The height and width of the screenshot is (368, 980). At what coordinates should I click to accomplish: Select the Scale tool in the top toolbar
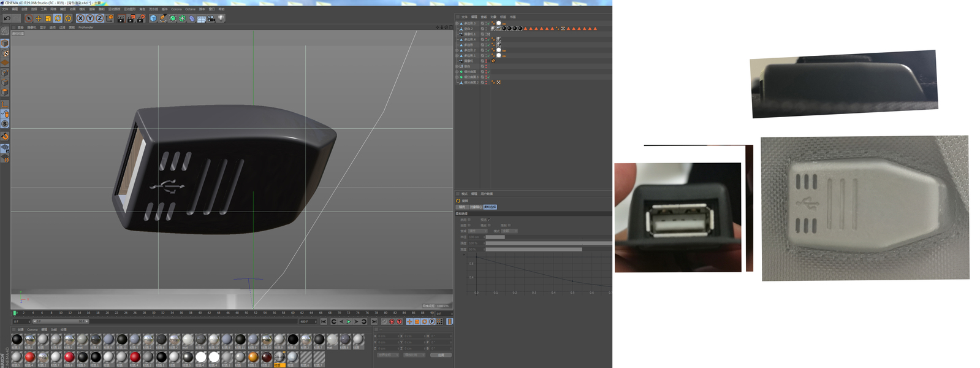(48, 18)
